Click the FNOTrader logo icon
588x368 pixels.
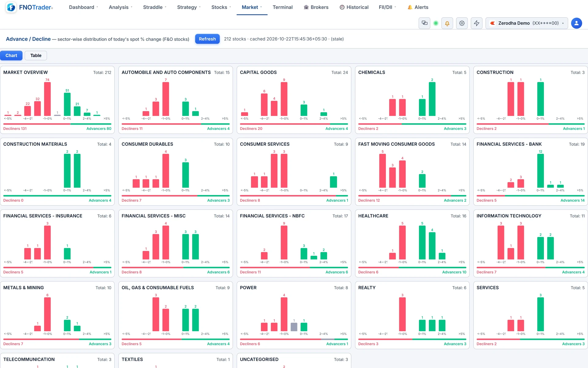pos(11,7)
